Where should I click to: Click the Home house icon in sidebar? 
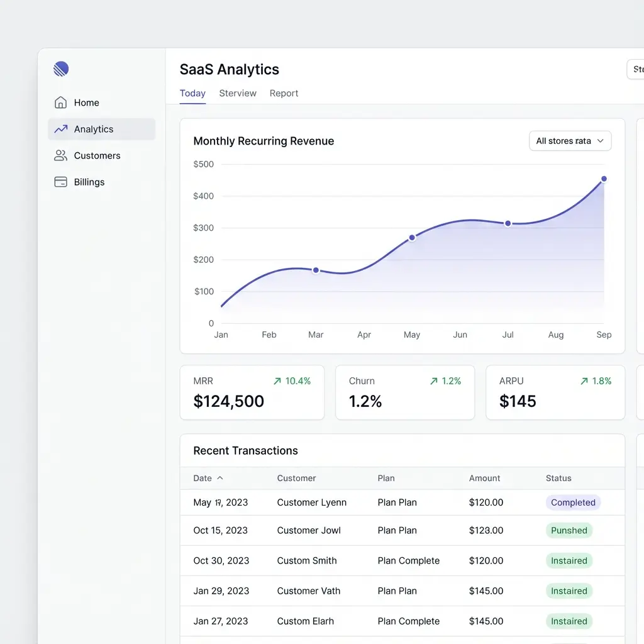pyautogui.click(x=60, y=103)
